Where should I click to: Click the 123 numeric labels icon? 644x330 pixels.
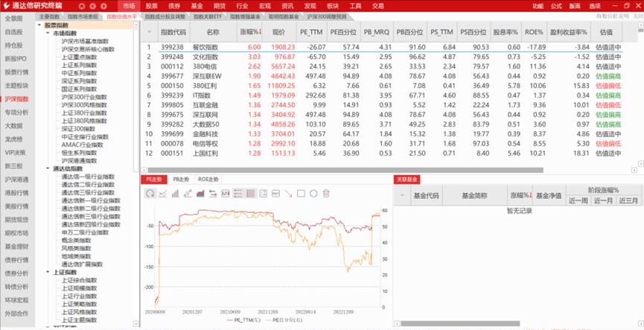(226, 194)
